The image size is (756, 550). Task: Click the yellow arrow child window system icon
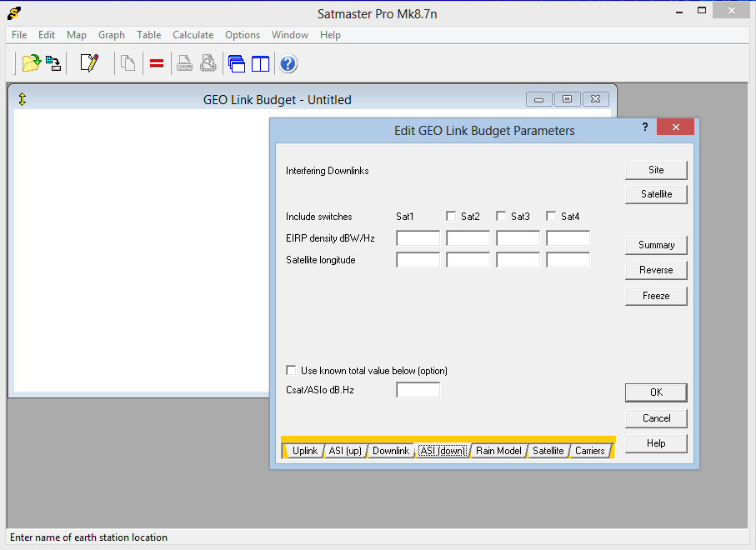tap(23, 99)
